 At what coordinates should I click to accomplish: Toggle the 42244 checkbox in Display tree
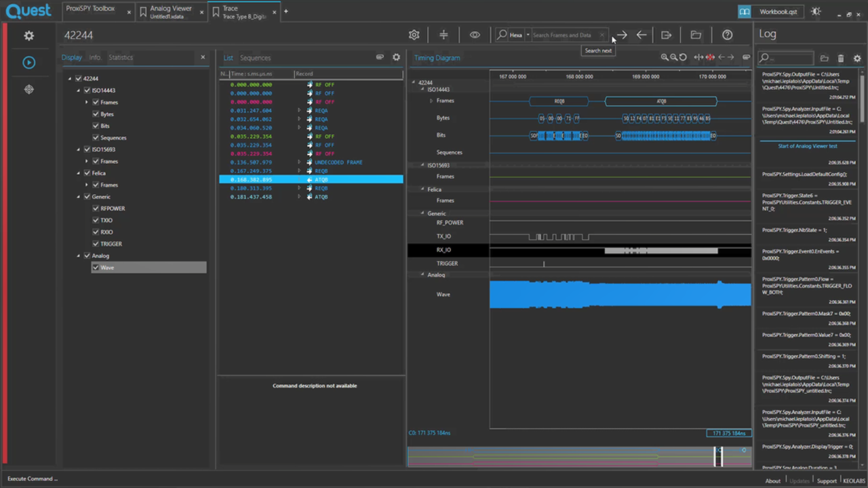[x=79, y=79]
